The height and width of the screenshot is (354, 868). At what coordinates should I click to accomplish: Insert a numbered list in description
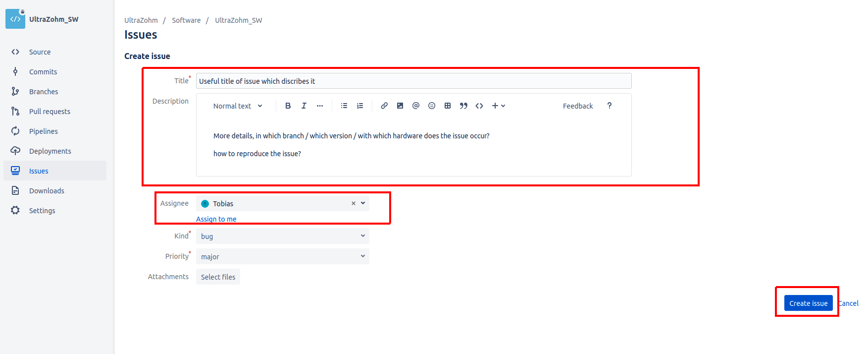(360, 106)
